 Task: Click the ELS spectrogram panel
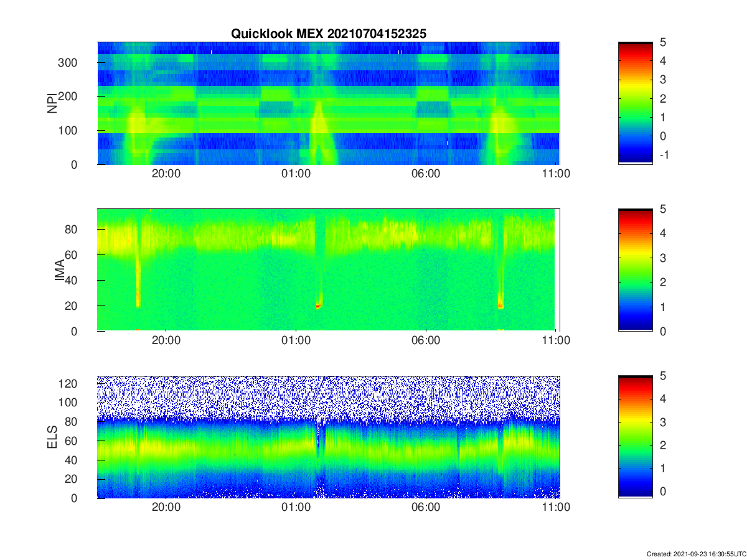point(329,437)
